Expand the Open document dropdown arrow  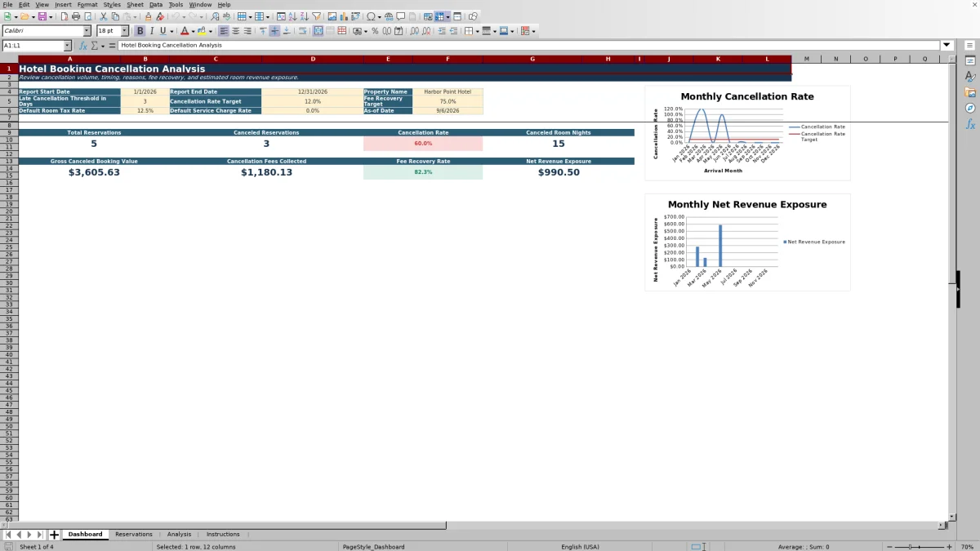click(x=32, y=16)
